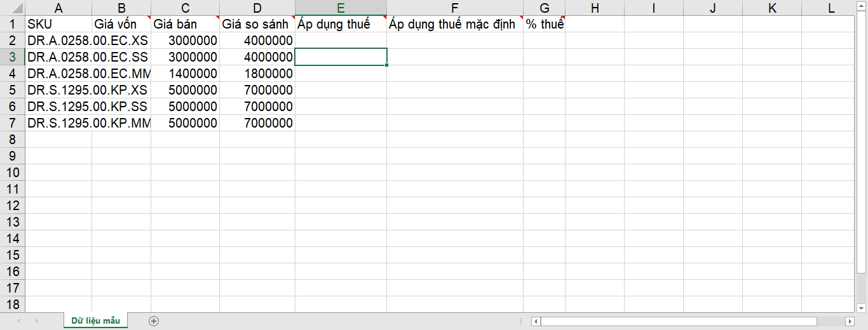The image size is (868, 330).
Task: Select column A header
Action: [58, 8]
